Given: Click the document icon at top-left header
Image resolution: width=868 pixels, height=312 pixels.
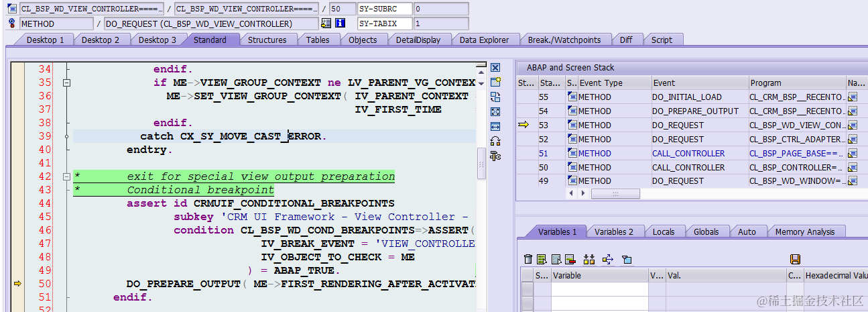Looking at the screenshot, I should tap(12, 9).
